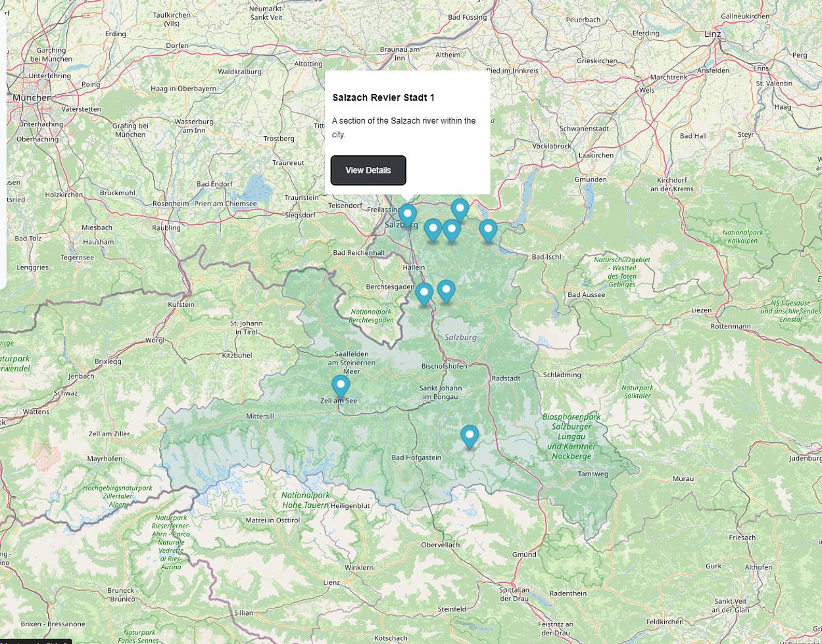This screenshot has height=644, width=822.
Task: Open the marker at Zell am See
Action: tap(341, 386)
